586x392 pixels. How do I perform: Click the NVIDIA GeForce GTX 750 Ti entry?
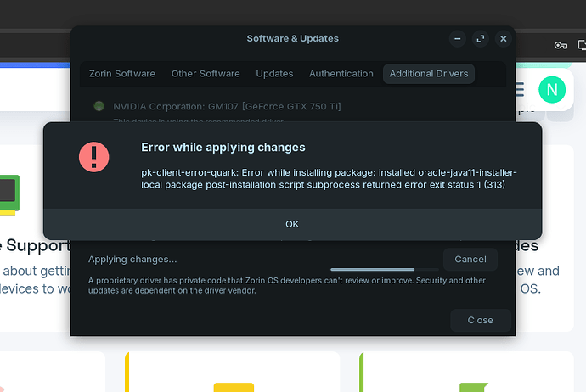pos(227,106)
